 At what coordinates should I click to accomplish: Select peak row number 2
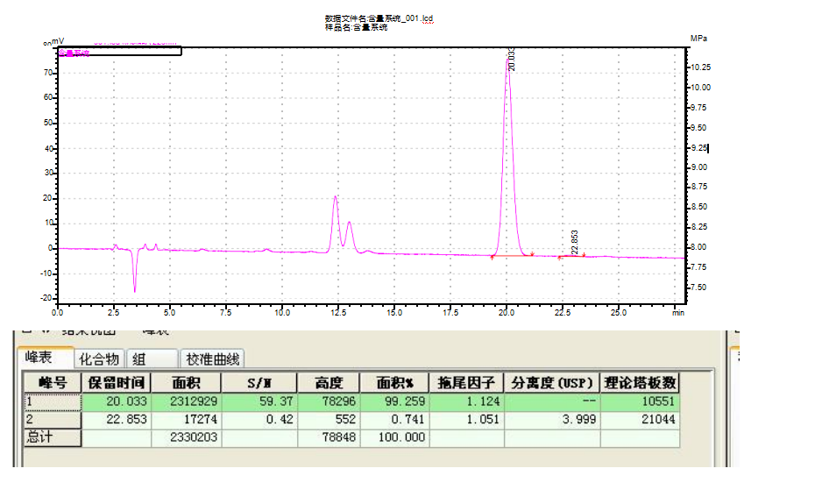pos(51,419)
